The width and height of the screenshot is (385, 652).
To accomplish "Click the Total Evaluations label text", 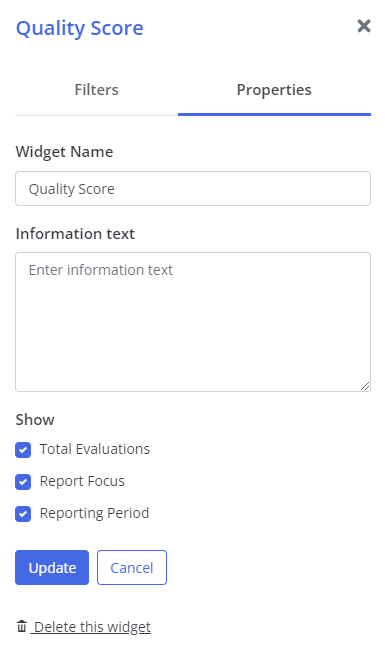I will (x=95, y=449).
